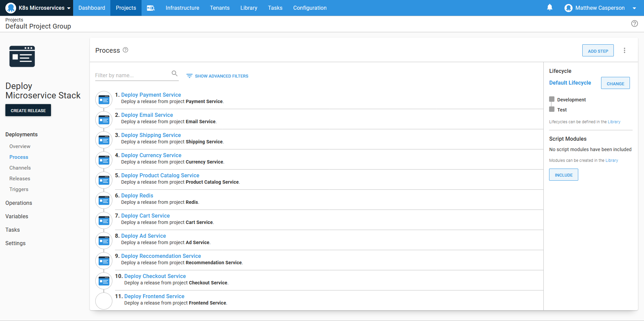Click the notifications bell icon
This screenshot has height=321, width=644.
click(549, 7)
